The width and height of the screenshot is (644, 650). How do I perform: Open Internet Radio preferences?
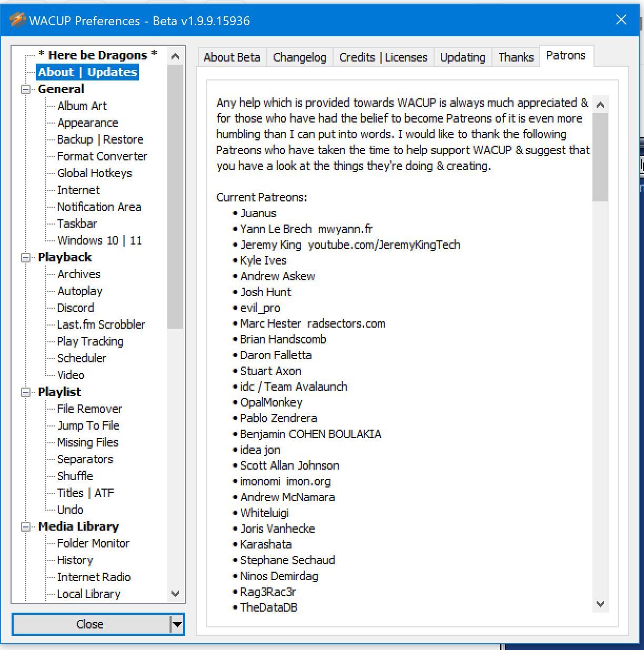pos(94,577)
